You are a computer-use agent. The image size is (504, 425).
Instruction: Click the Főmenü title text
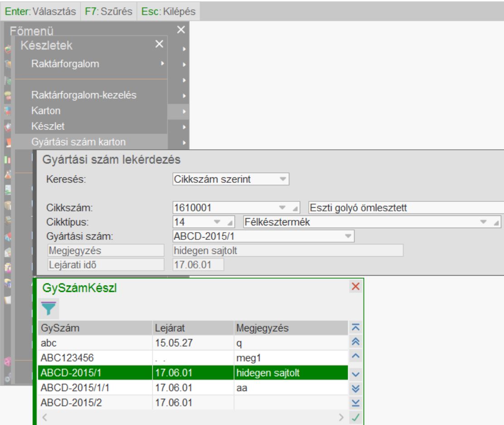tap(32, 31)
